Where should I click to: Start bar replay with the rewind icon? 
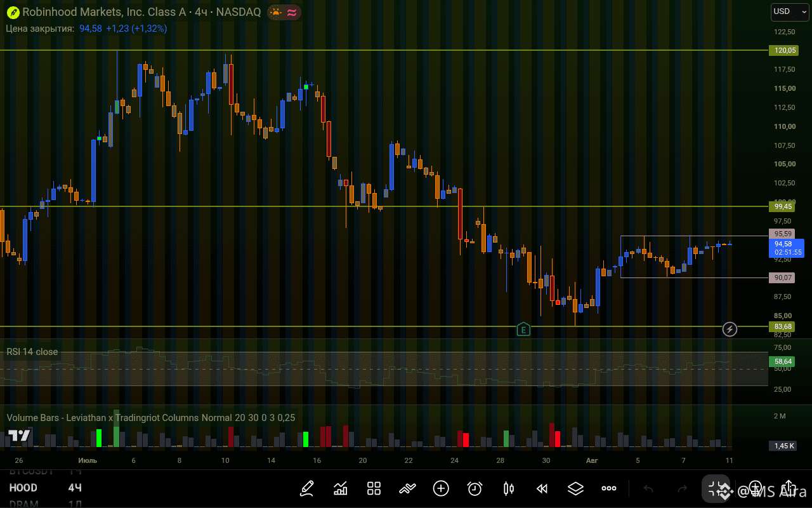pos(542,488)
